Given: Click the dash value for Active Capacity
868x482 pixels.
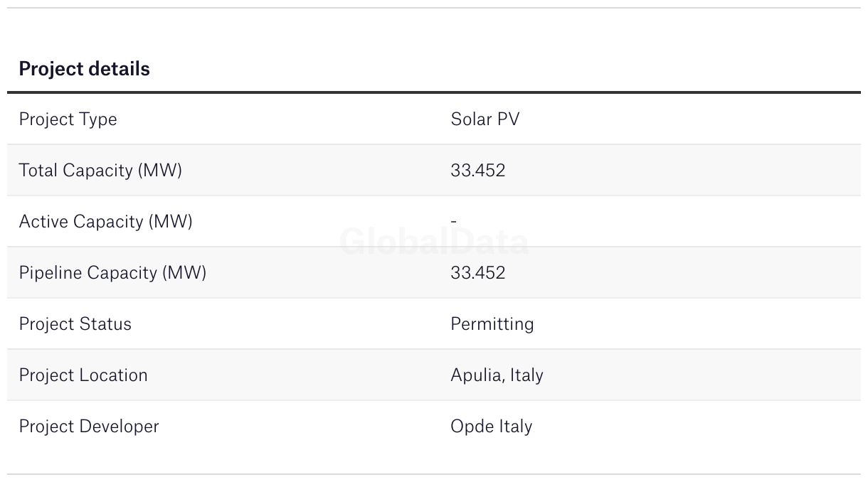Looking at the screenshot, I should click(x=453, y=222).
